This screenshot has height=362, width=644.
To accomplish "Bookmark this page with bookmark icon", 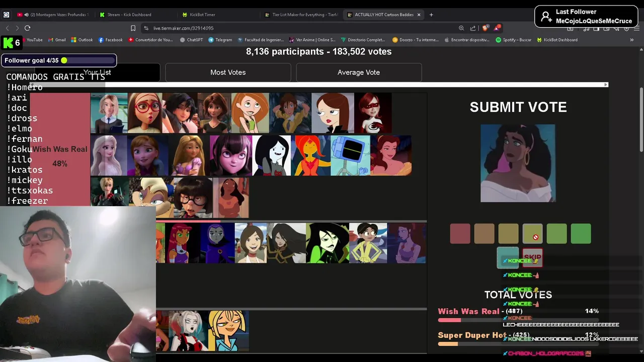I will coord(133,28).
